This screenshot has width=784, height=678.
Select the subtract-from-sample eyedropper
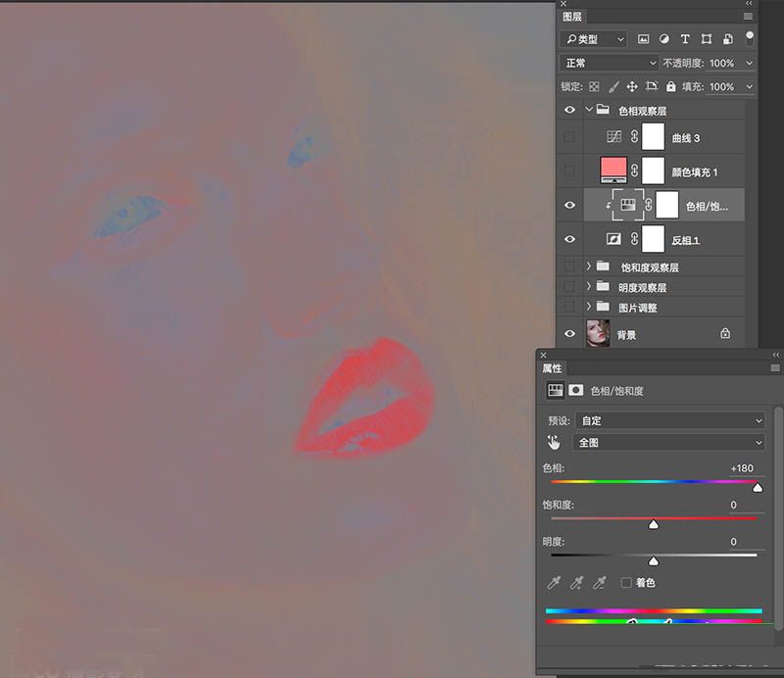coord(600,583)
